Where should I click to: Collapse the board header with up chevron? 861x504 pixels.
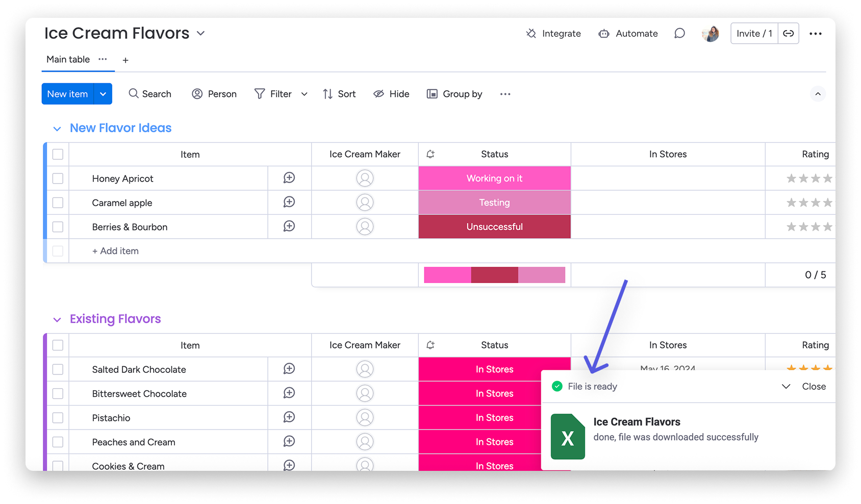pyautogui.click(x=818, y=94)
